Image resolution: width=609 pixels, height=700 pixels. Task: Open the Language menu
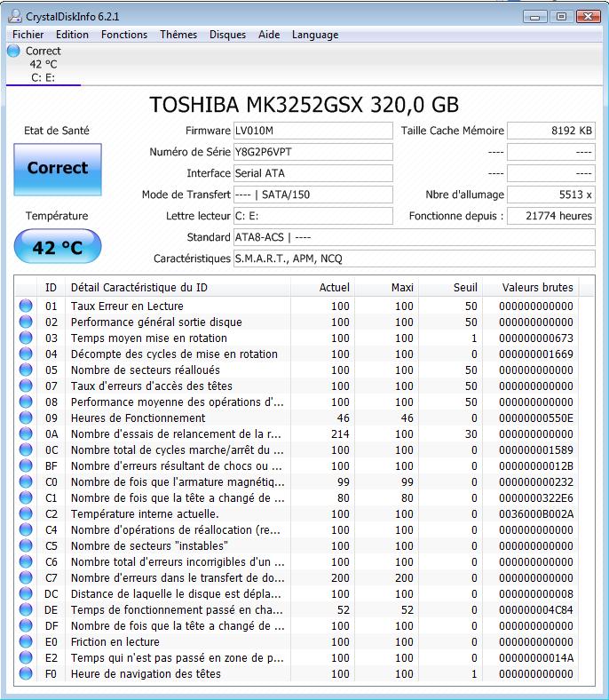pos(315,35)
